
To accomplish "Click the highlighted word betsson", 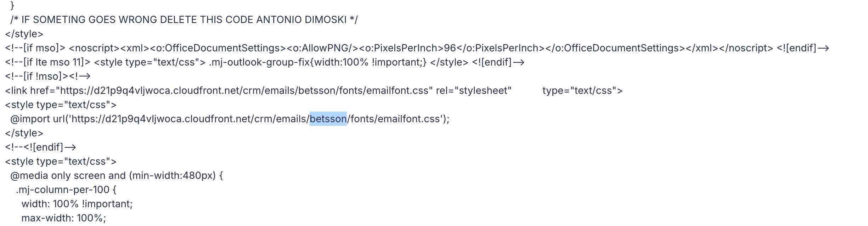I will click(328, 119).
